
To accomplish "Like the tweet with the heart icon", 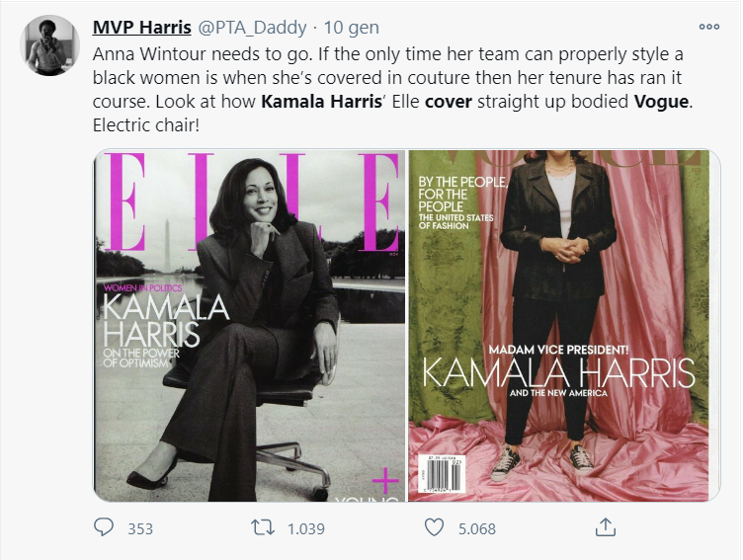I will (x=435, y=528).
